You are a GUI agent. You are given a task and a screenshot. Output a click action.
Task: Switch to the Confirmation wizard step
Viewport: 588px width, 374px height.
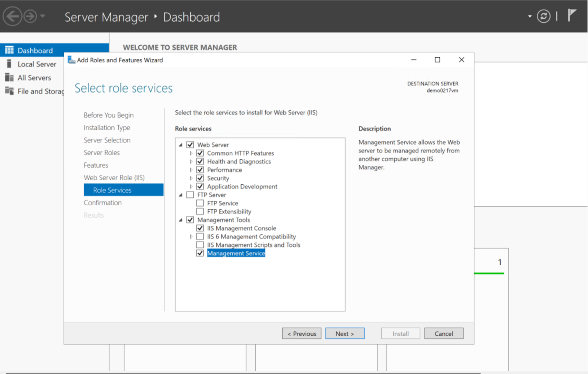(103, 203)
